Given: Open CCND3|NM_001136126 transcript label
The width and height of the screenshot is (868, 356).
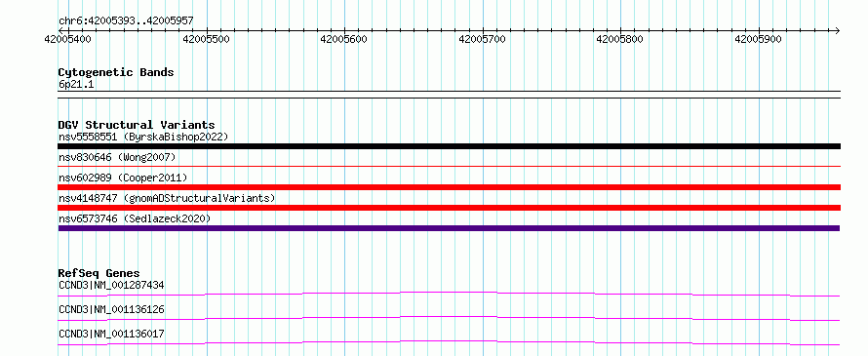Looking at the screenshot, I should pos(111,309).
